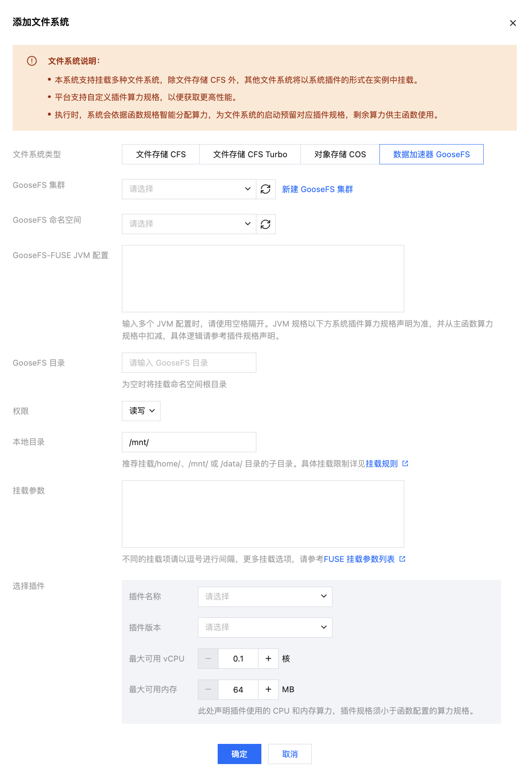
Task: Open the FUSE 挂载参数列表 link
Action: tap(359, 559)
